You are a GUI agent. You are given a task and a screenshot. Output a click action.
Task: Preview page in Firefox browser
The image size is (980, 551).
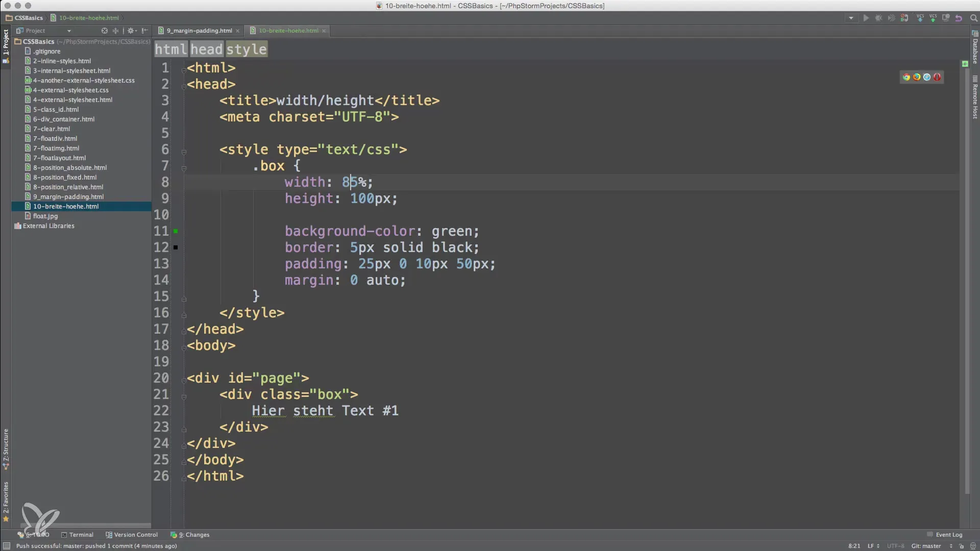coord(917,77)
